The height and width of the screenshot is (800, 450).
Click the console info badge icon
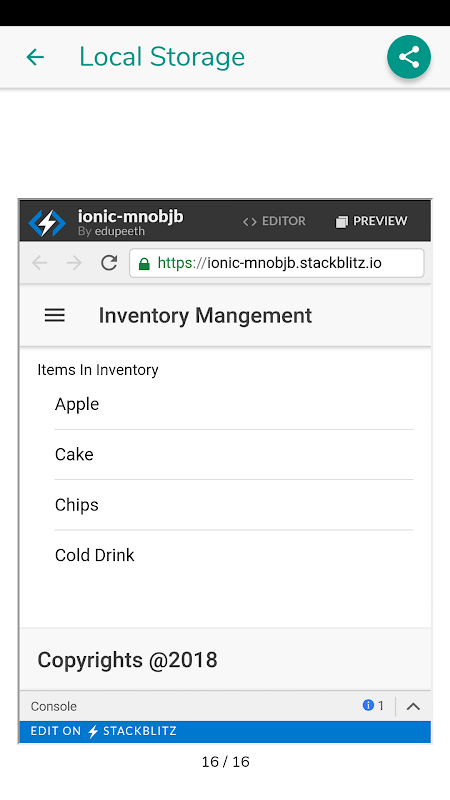(368, 705)
